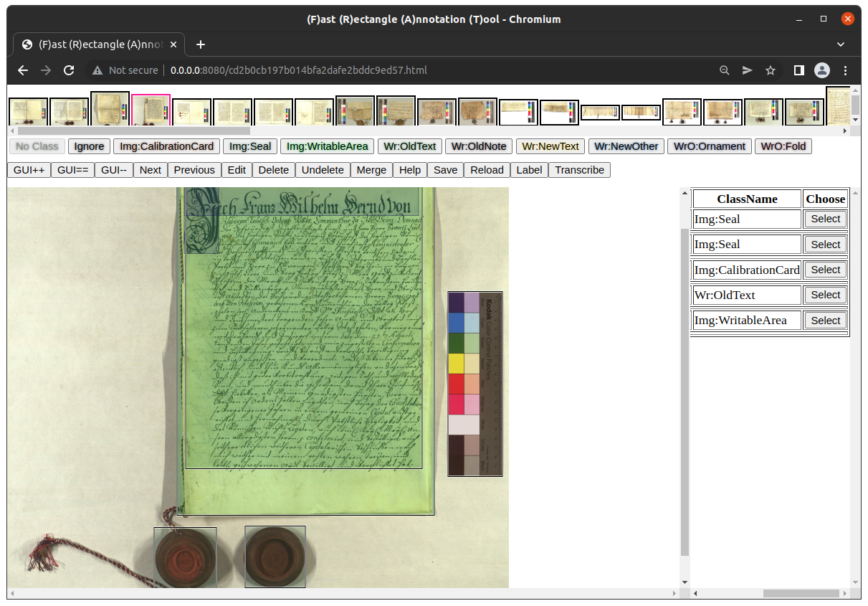The height and width of the screenshot is (606, 868).
Task: Click the zoom magnifier icon in address bar
Action: click(725, 70)
